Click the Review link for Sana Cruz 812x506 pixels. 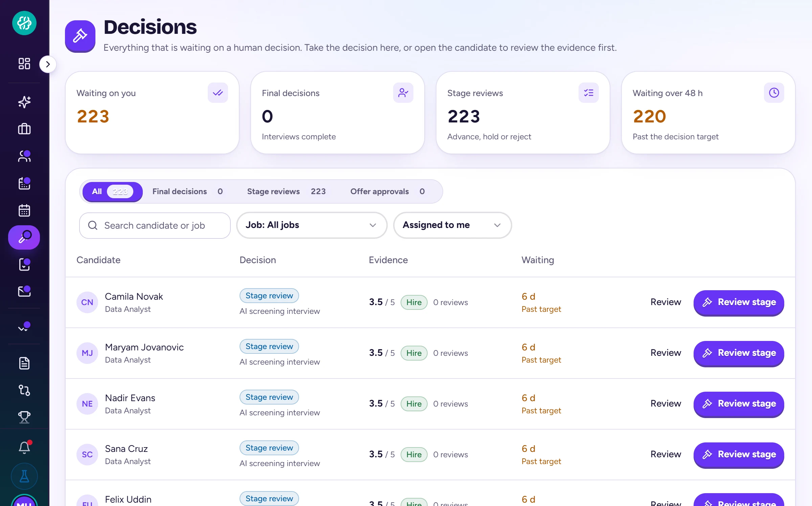click(666, 454)
